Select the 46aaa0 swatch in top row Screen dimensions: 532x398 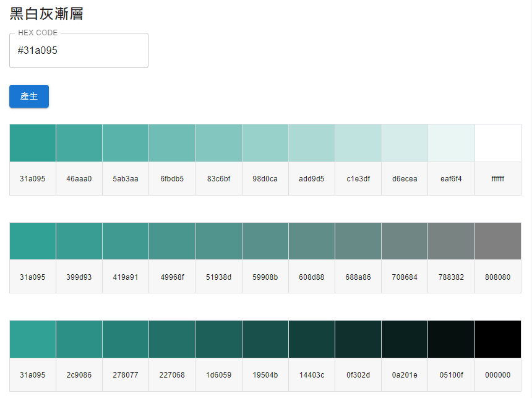point(79,142)
